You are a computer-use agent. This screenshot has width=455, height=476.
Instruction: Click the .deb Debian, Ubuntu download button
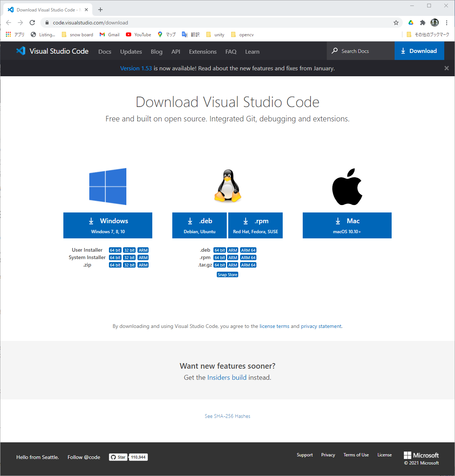pos(199,225)
